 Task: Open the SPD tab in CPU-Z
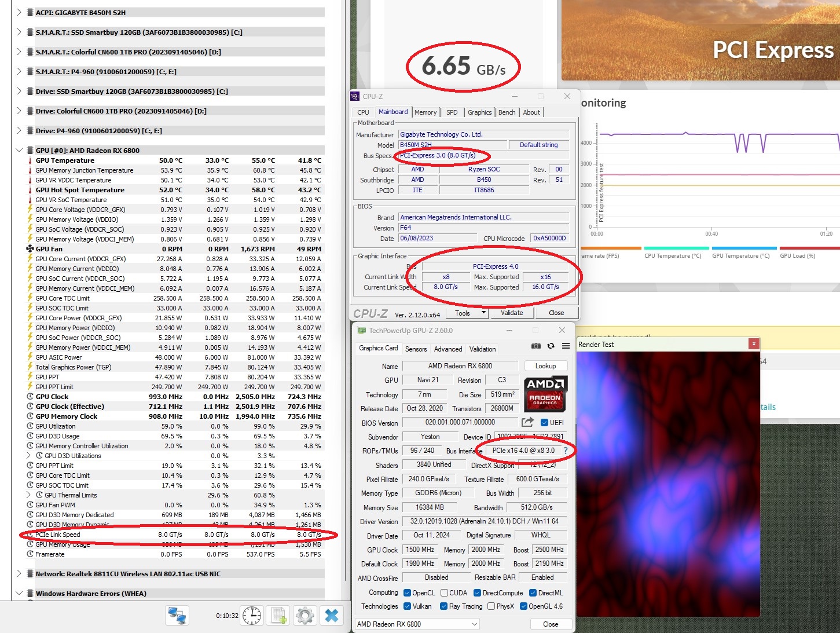(x=452, y=112)
